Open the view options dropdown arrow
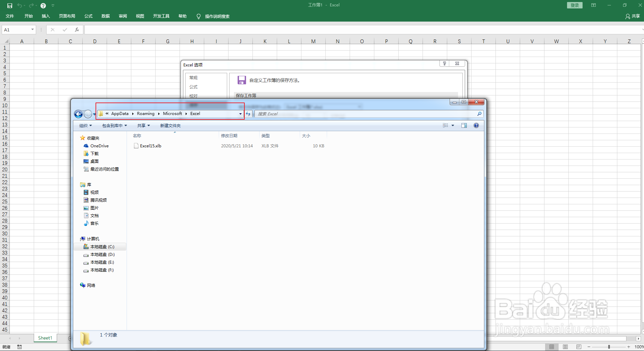The width and height of the screenshot is (644, 351). (453, 125)
